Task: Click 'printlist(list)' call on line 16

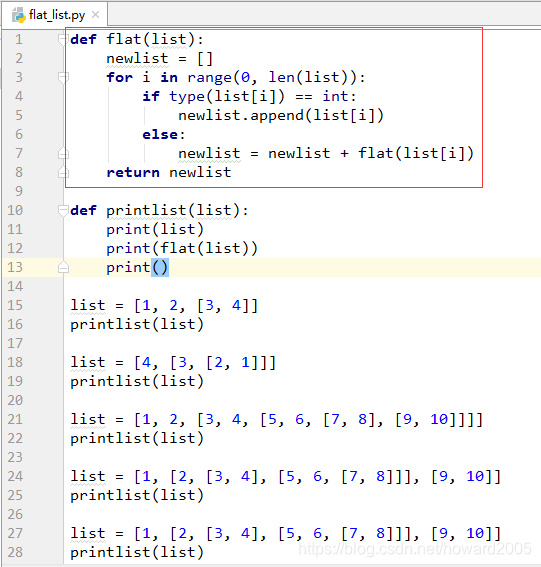Action: [x=137, y=324]
